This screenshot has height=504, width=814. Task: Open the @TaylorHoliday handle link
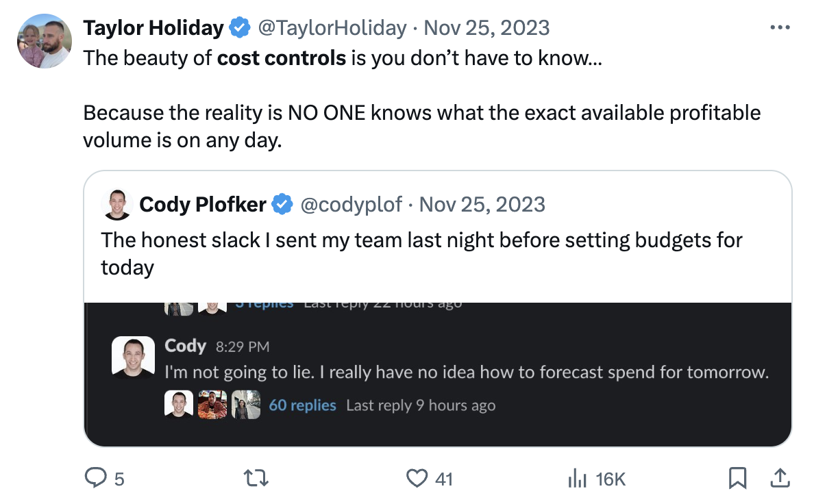(332, 28)
